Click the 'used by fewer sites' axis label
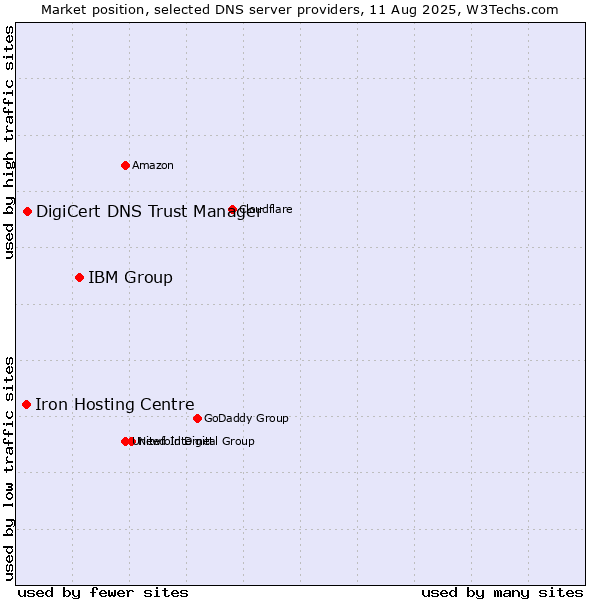Viewport: 600px width, 600px height. [103, 593]
